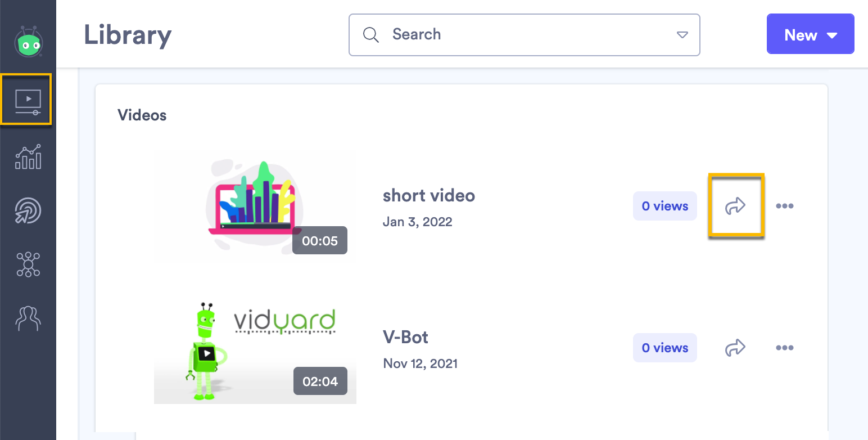Open the more options menu for short video

(x=785, y=205)
